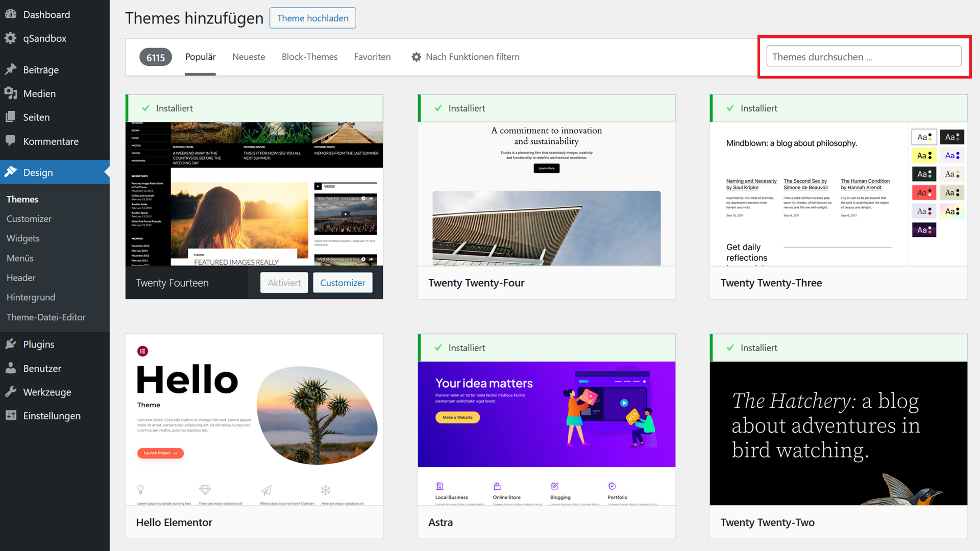The image size is (980, 551).
Task: Click the 6115 theme count badge
Action: point(156,57)
